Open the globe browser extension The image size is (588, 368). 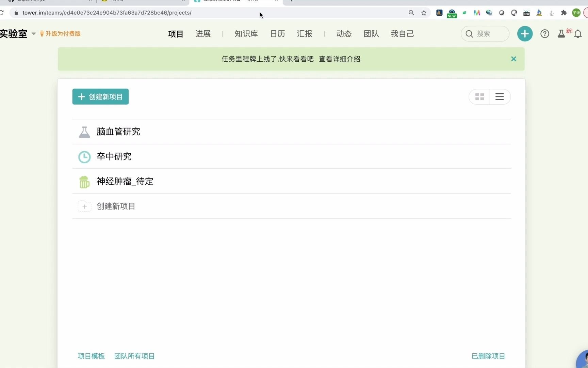coord(489,13)
